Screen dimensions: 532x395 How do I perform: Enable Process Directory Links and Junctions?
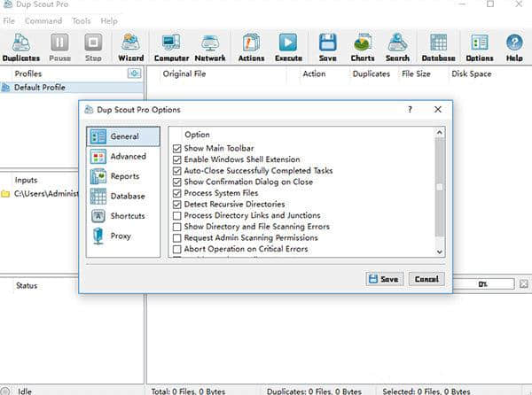177,216
